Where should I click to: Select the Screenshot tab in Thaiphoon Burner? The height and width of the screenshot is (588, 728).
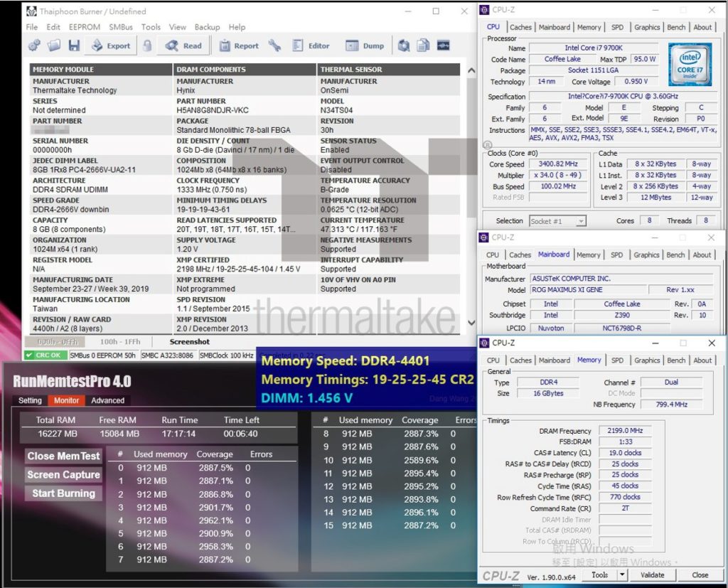[189, 342]
